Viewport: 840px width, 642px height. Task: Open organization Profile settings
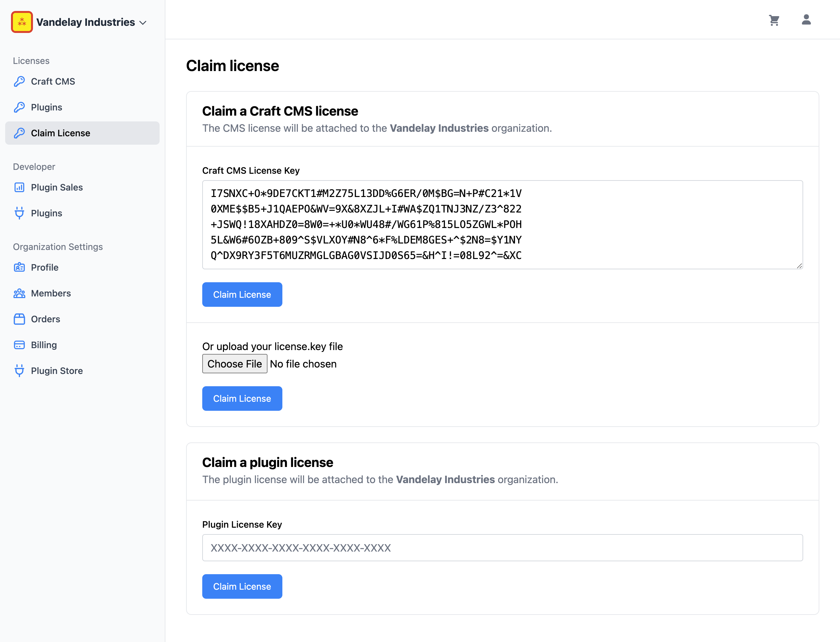click(82, 267)
